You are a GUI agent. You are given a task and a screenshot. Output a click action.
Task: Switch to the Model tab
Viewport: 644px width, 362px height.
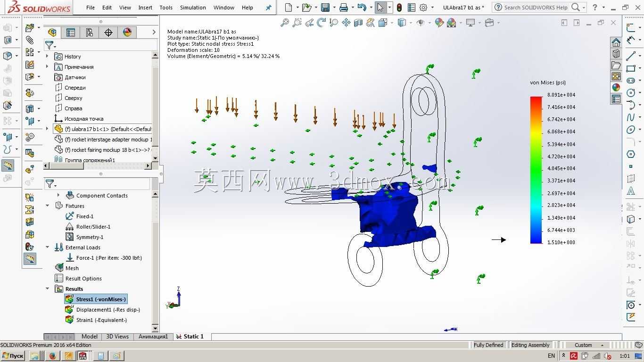pos(90,337)
